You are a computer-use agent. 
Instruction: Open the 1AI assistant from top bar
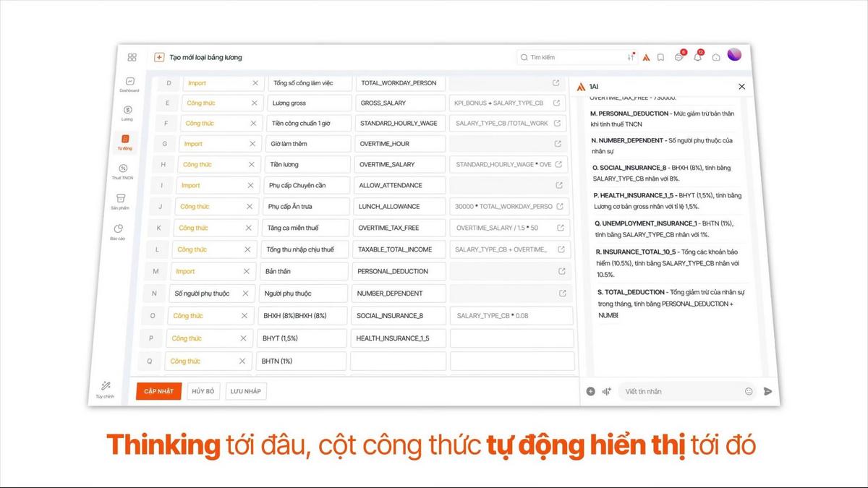pyautogui.click(x=646, y=57)
